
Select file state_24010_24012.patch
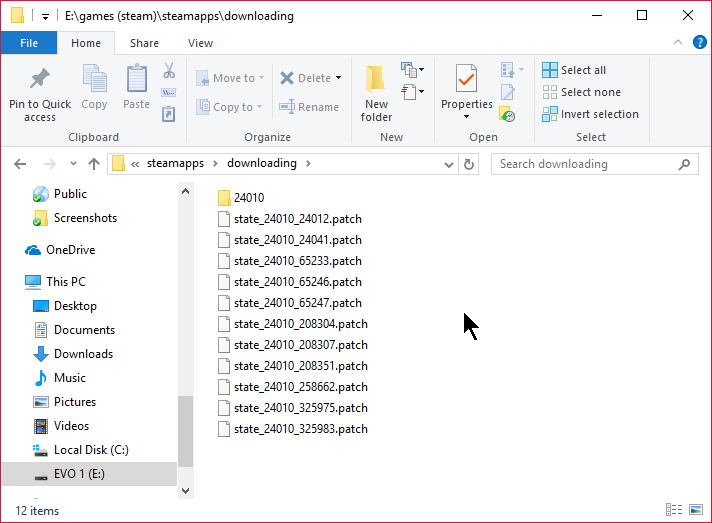click(290, 219)
